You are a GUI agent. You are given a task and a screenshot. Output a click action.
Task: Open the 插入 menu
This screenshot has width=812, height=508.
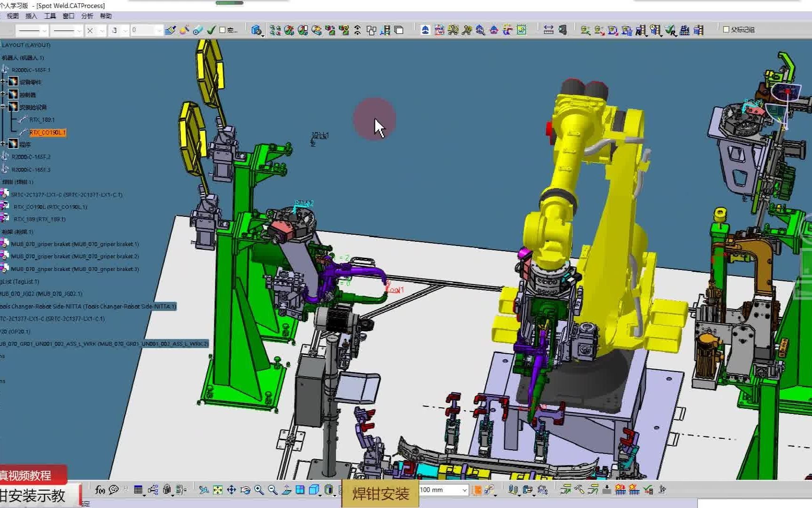tap(31, 16)
